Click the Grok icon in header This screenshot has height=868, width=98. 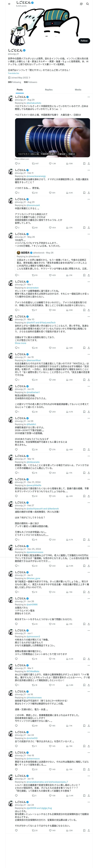click(81, 4)
